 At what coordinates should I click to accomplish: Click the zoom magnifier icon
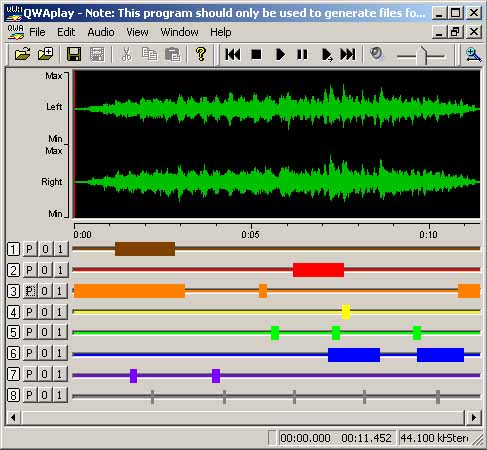tap(473, 54)
